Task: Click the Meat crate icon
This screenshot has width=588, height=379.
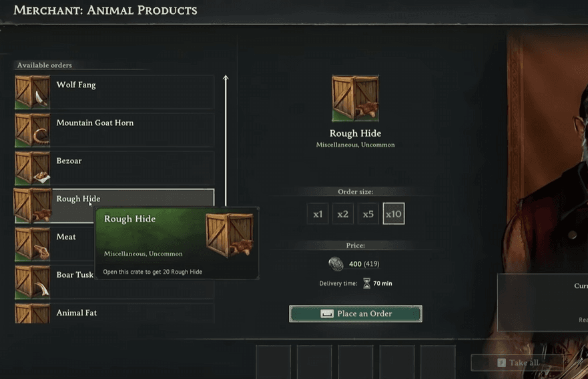Action: pos(32,244)
